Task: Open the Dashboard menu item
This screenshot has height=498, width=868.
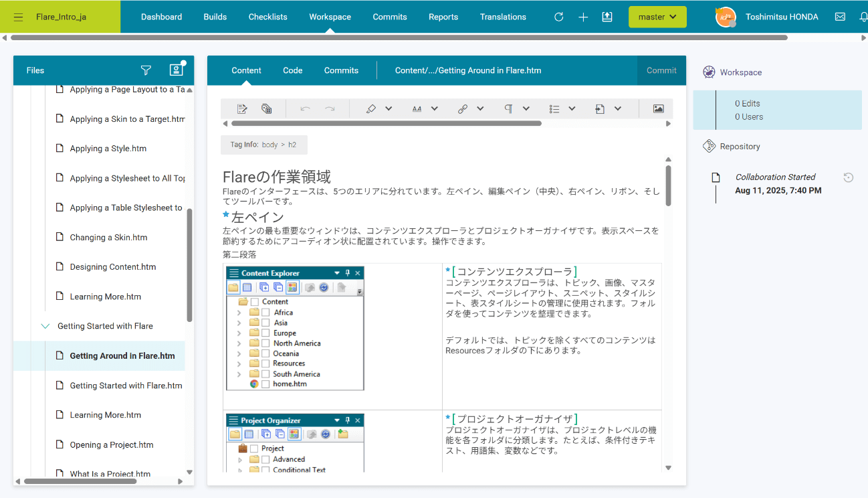Action: (x=161, y=17)
